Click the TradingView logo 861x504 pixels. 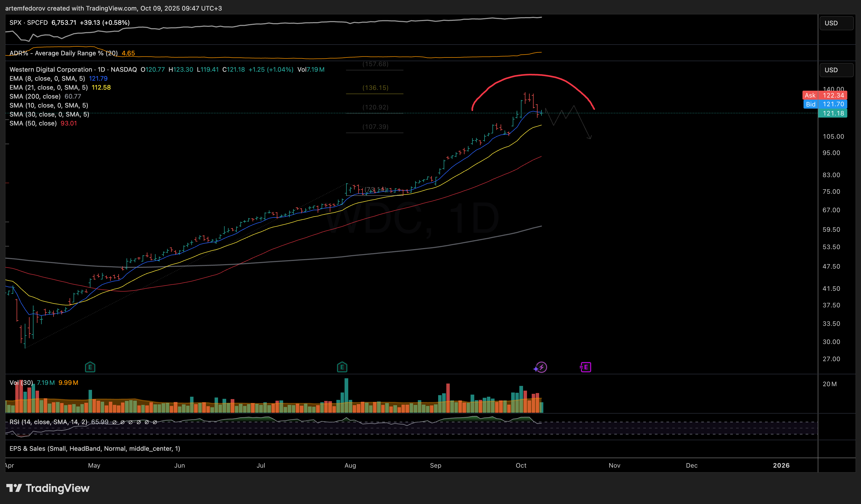(x=48, y=488)
